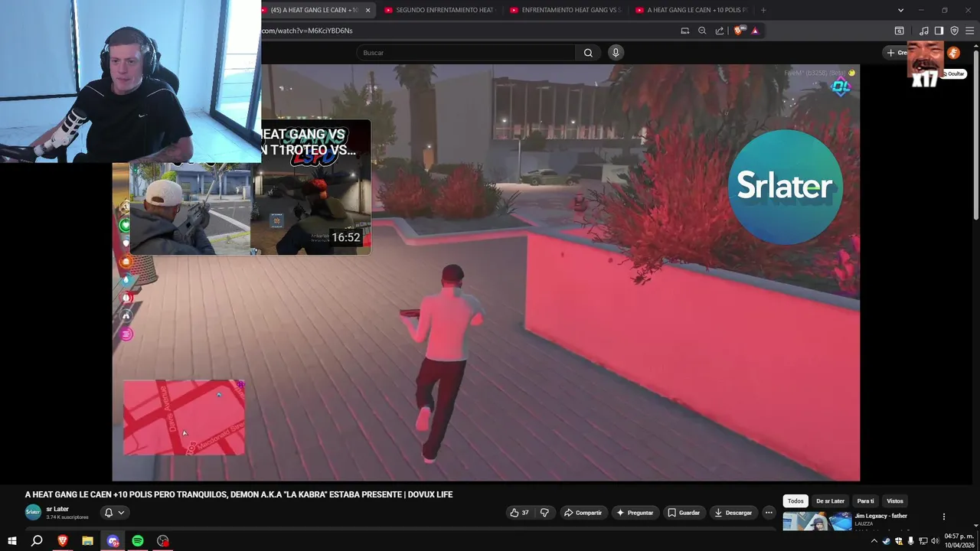Click the microphone tray icon
The height and width of the screenshot is (551, 980).
click(910, 541)
